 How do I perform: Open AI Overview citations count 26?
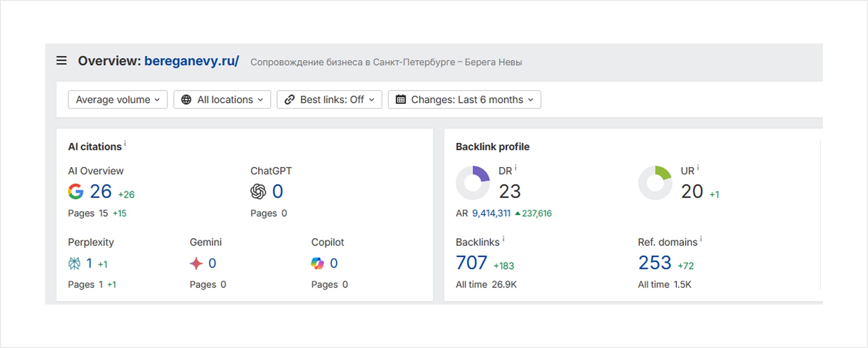[x=101, y=191]
